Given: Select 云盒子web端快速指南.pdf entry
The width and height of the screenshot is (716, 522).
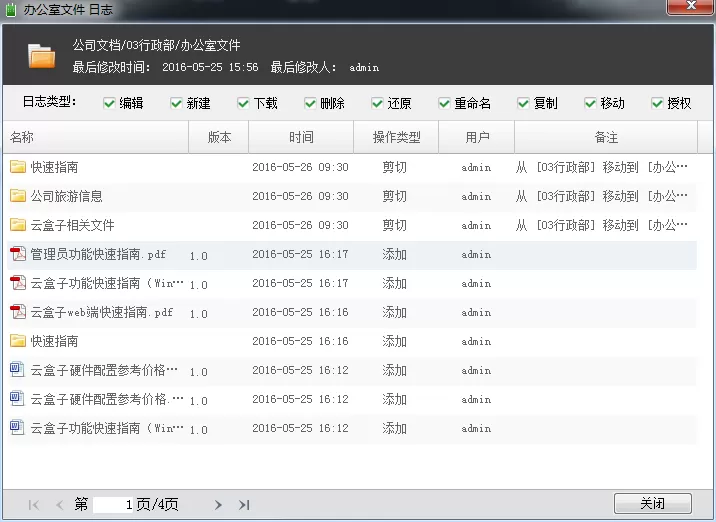Looking at the screenshot, I should point(102,312).
